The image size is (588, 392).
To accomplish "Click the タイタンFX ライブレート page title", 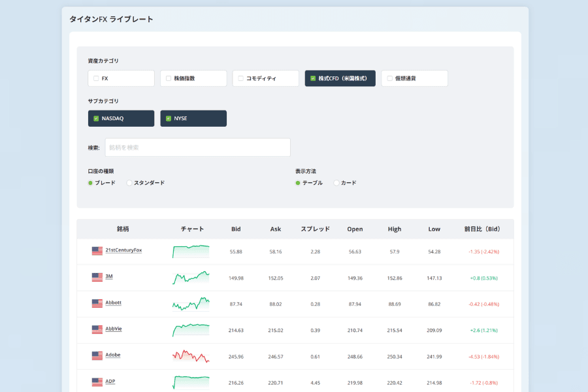I will [x=111, y=19].
